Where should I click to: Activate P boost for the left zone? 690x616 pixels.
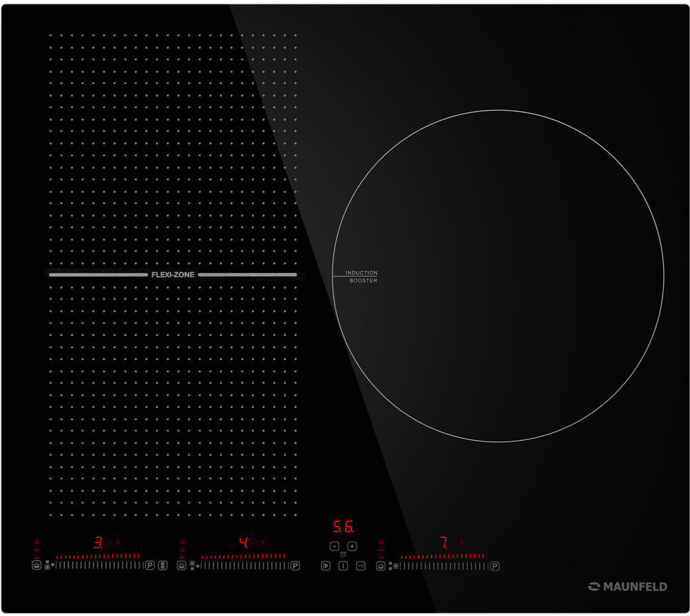[x=149, y=566]
